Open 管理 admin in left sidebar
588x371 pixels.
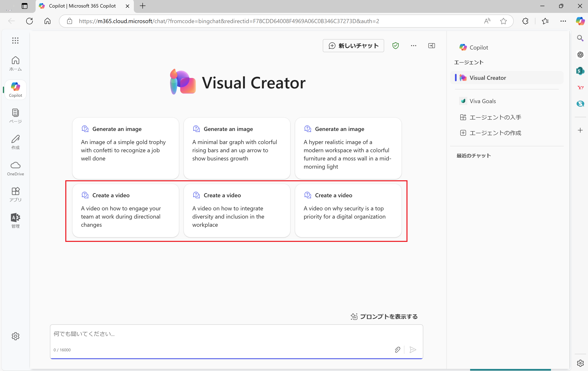tap(15, 221)
